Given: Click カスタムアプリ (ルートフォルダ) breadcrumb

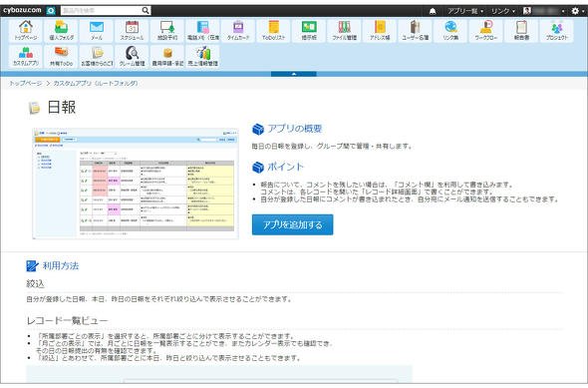Looking at the screenshot, I should point(96,83).
